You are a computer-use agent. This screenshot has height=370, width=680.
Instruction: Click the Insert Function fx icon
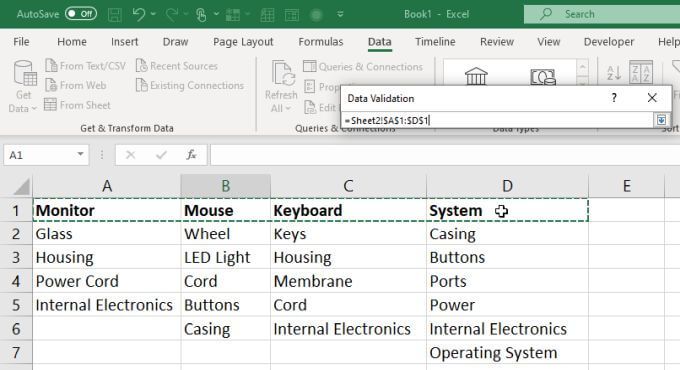tap(191, 155)
